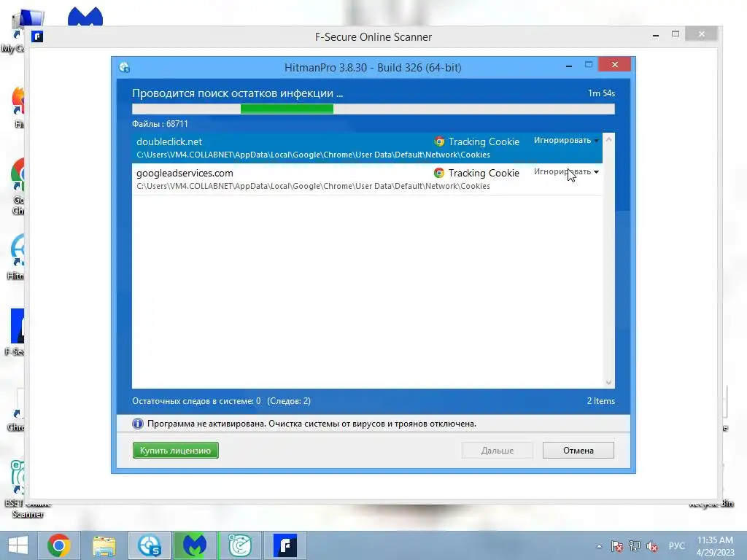The width and height of the screenshot is (747, 560).
Task: Minimize the HitmanPro window
Action: 569,66
